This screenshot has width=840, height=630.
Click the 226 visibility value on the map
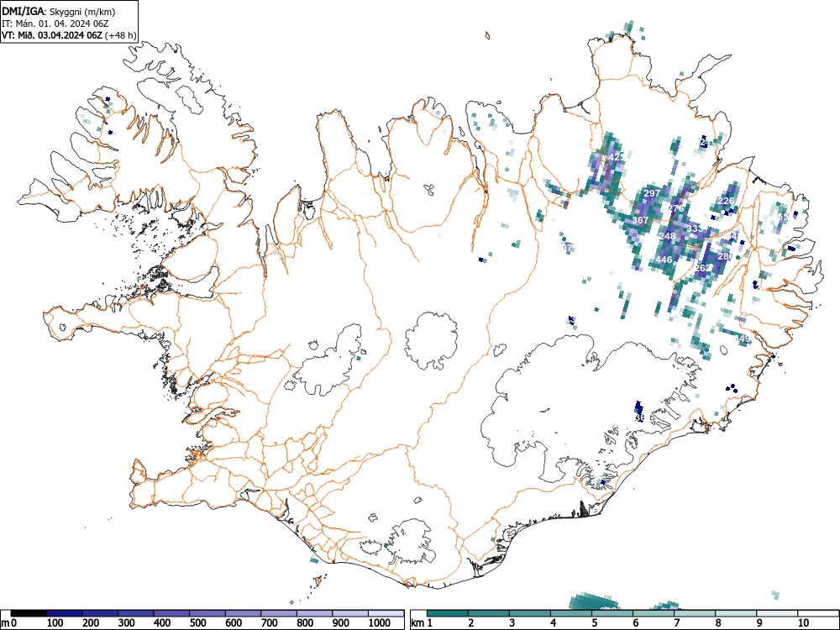pos(726,201)
